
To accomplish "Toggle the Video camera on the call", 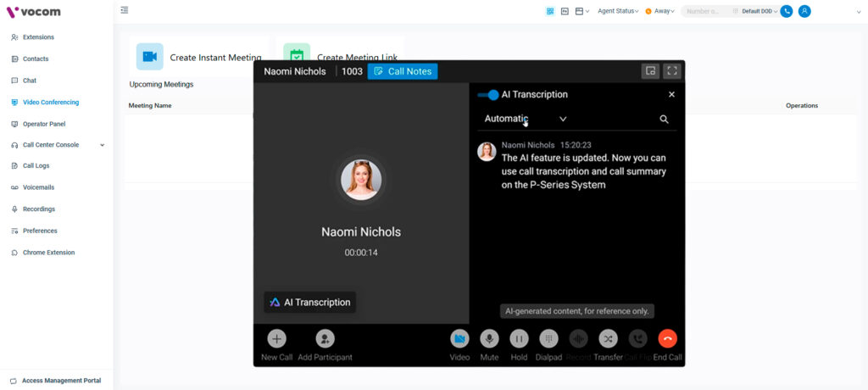I will (459, 339).
